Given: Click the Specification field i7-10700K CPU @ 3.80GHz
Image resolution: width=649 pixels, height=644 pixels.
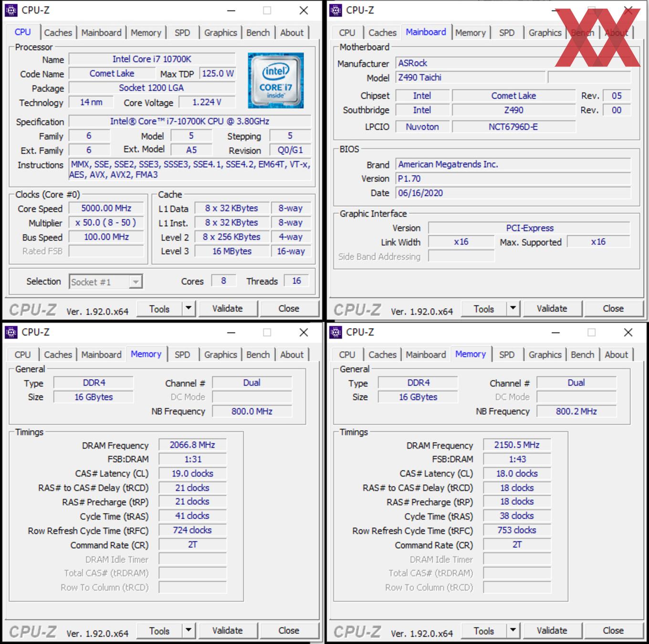Looking at the screenshot, I should 190,121.
